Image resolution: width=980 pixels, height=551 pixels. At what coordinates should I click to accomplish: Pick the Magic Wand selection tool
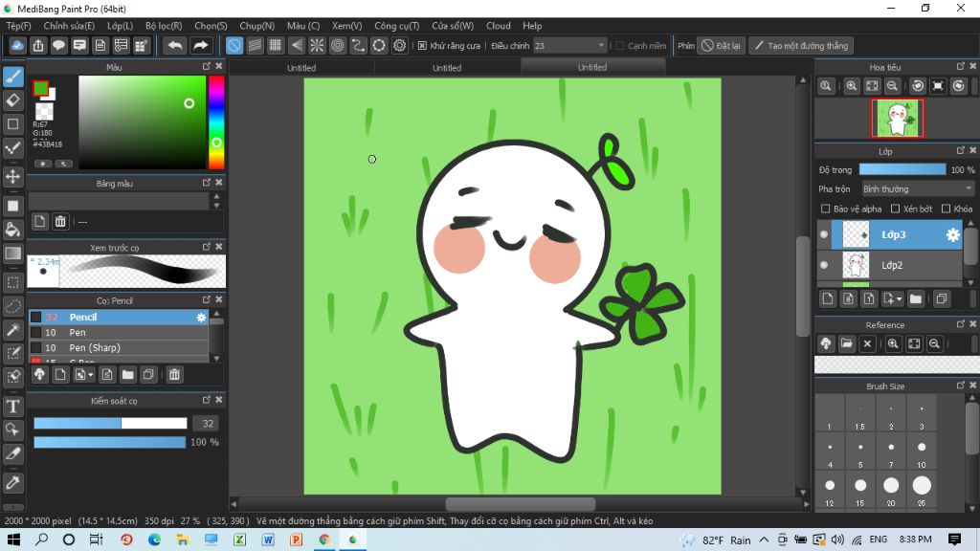coord(13,330)
